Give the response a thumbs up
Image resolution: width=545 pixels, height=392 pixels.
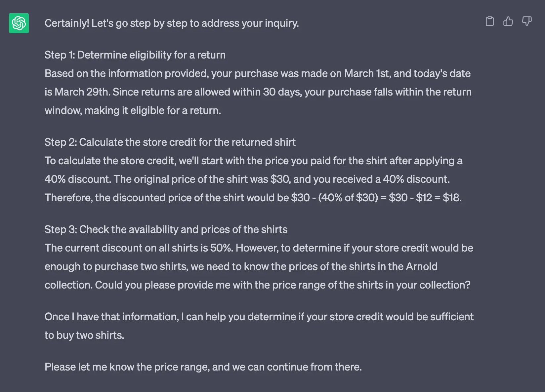[508, 21]
